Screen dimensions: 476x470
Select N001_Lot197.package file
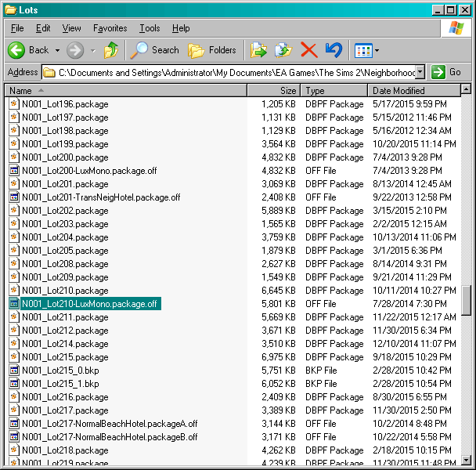point(65,117)
